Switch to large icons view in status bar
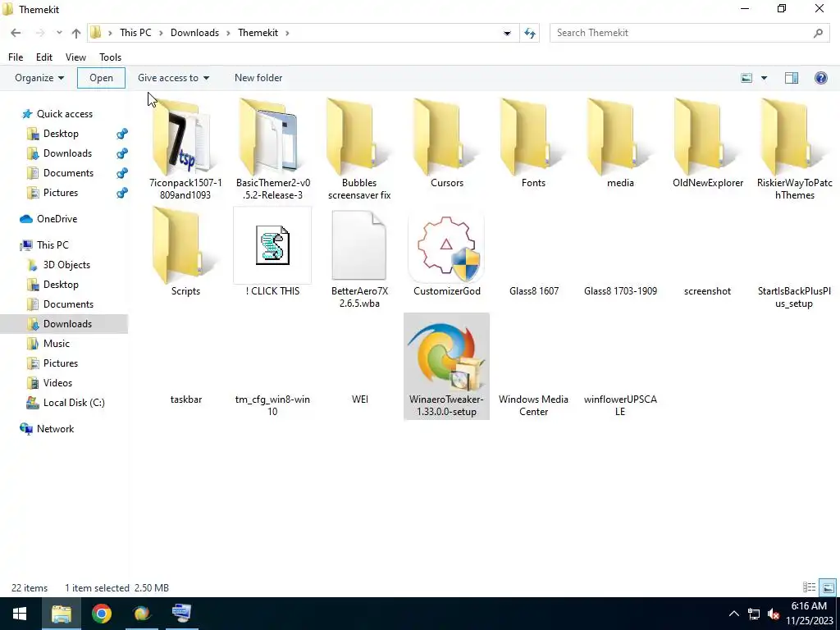840x630 pixels. tap(828, 587)
